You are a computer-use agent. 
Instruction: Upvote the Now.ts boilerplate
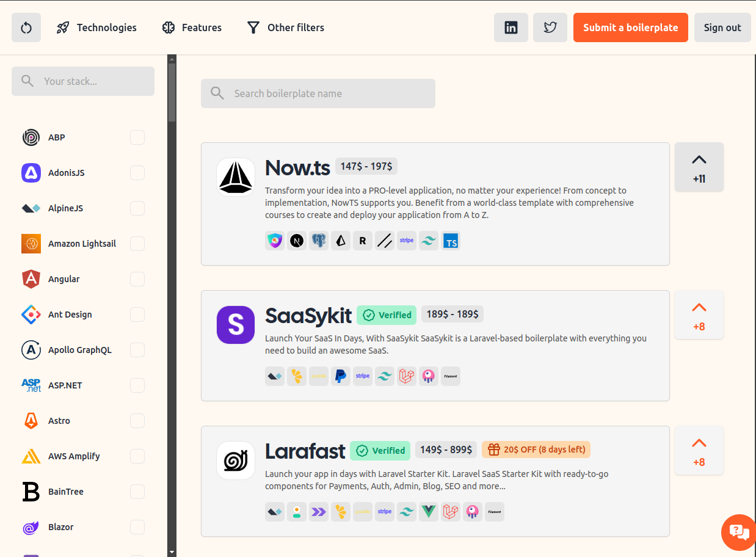tap(699, 167)
